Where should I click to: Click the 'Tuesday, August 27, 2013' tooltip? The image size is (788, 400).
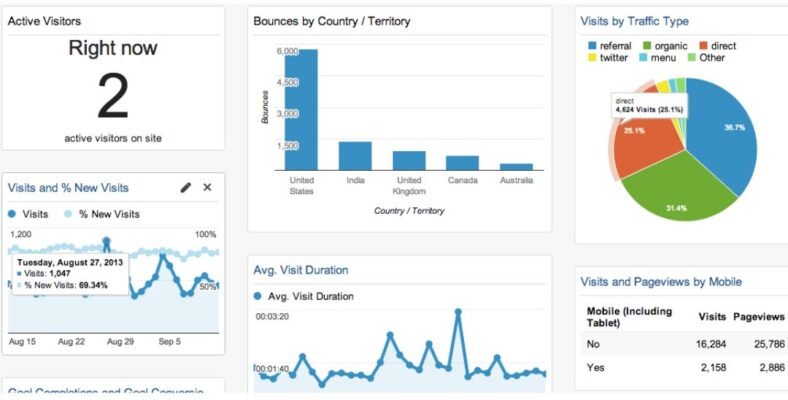[x=70, y=274]
